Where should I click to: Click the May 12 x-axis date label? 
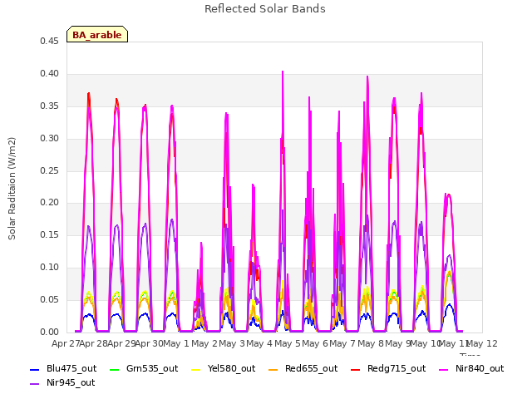(x=482, y=343)
